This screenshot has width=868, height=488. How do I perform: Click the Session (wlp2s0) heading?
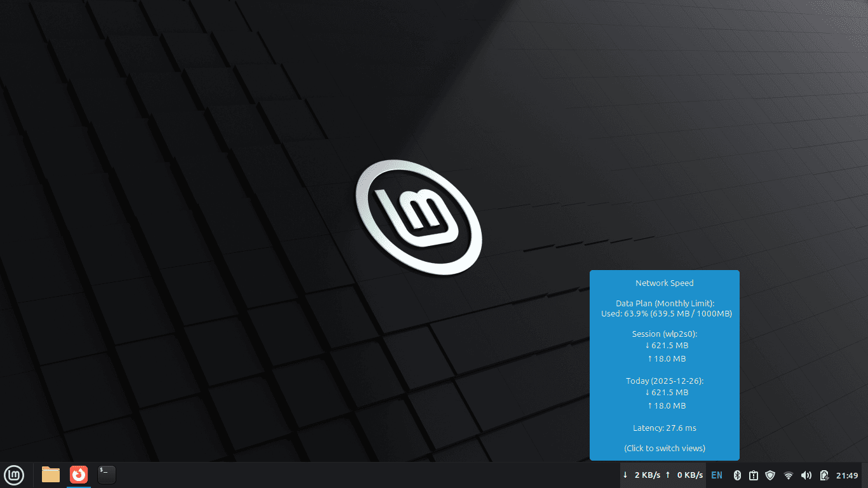(665, 334)
